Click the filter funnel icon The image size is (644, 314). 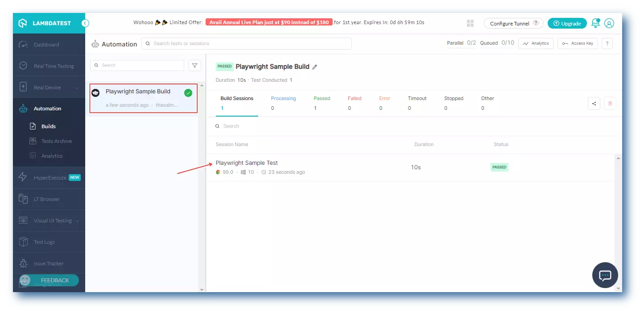(x=194, y=66)
